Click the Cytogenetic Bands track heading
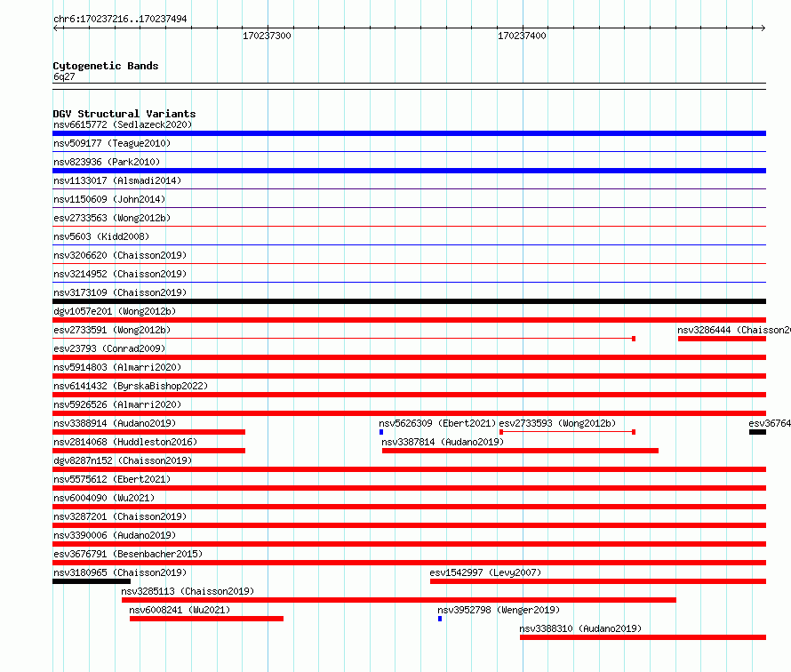The width and height of the screenshot is (791, 672). pyautogui.click(x=106, y=66)
